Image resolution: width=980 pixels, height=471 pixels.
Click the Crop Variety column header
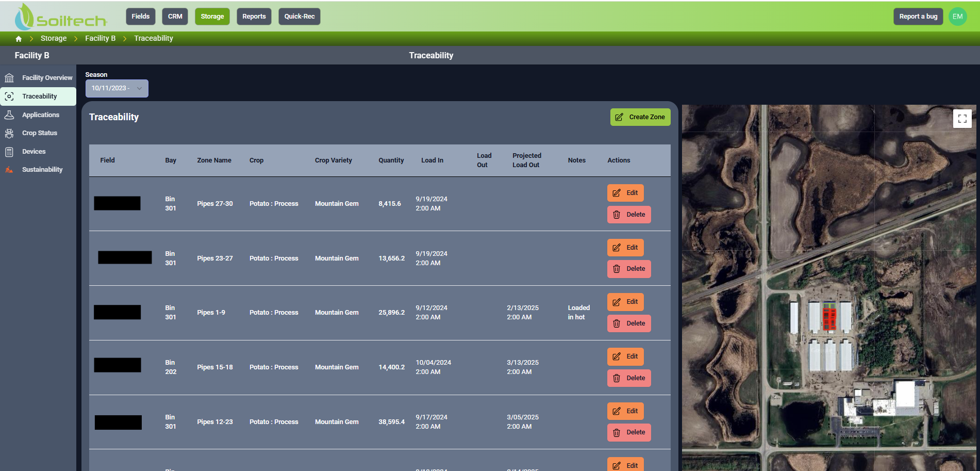tap(334, 160)
